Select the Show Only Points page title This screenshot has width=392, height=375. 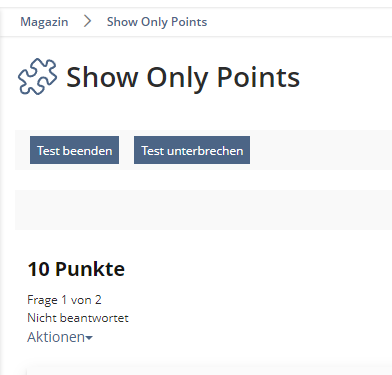coord(183,77)
